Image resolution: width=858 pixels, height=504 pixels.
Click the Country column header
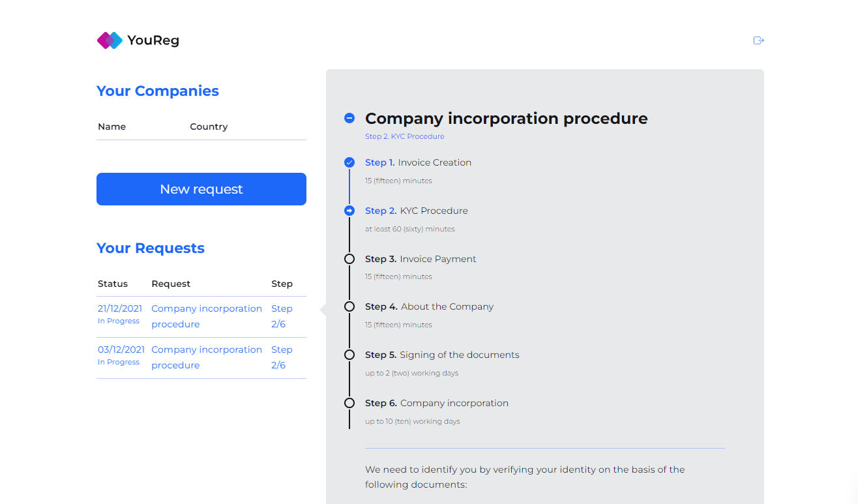point(209,126)
